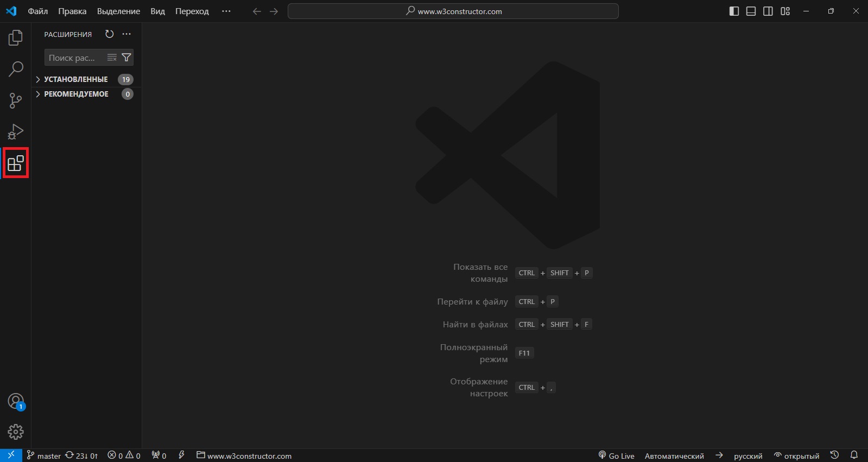868x462 pixels.
Task: Open the Вид menu
Action: pyautogui.click(x=157, y=11)
